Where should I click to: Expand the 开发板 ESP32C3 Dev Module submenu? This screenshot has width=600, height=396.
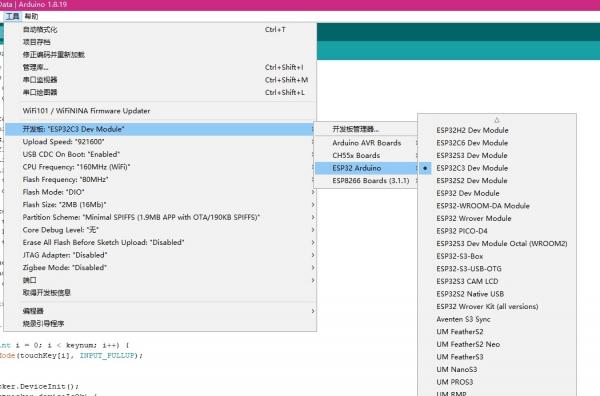pyautogui.click(x=160, y=129)
